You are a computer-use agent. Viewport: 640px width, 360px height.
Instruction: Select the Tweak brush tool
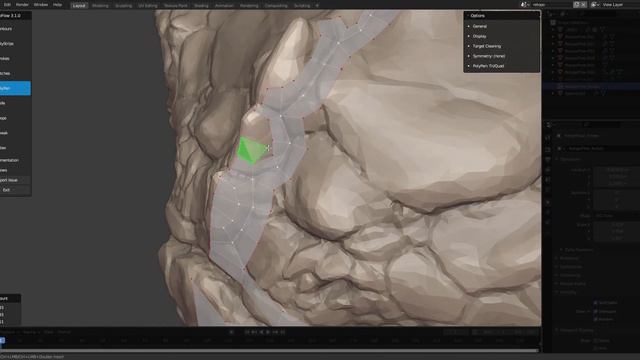point(15,133)
